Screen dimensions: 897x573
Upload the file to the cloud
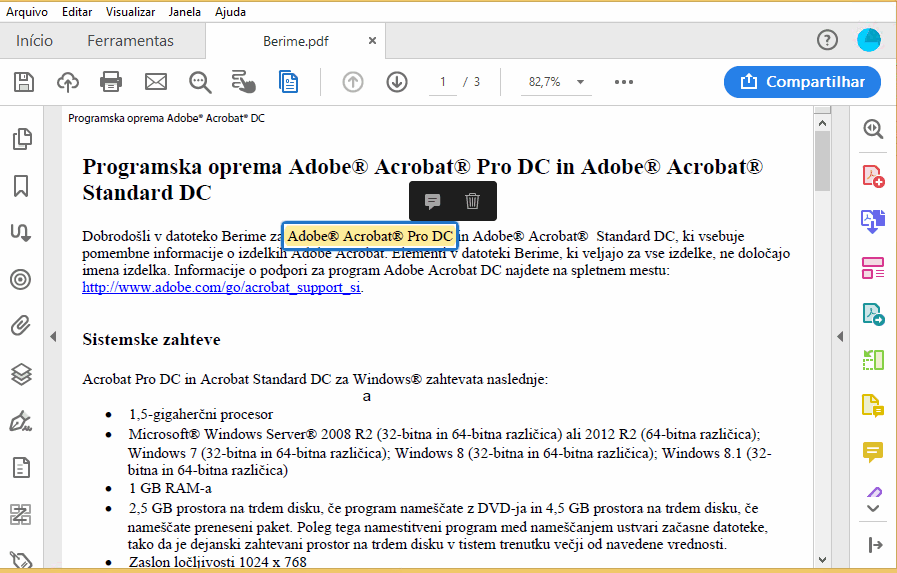[x=68, y=82]
